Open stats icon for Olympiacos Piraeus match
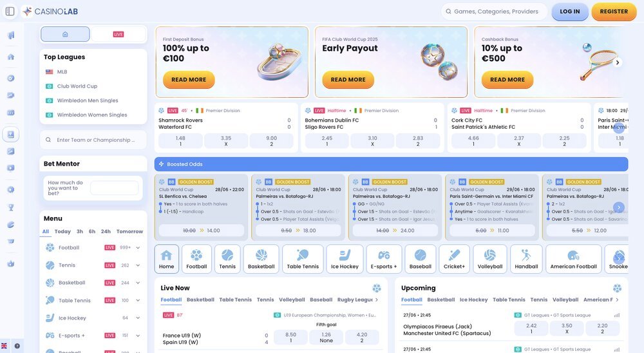The image size is (644, 353). [616, 315]
